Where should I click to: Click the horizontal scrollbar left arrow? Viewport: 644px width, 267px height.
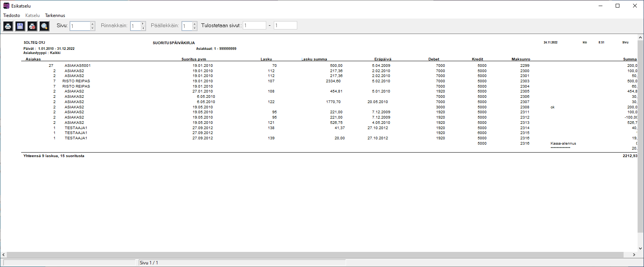[3, 255]
